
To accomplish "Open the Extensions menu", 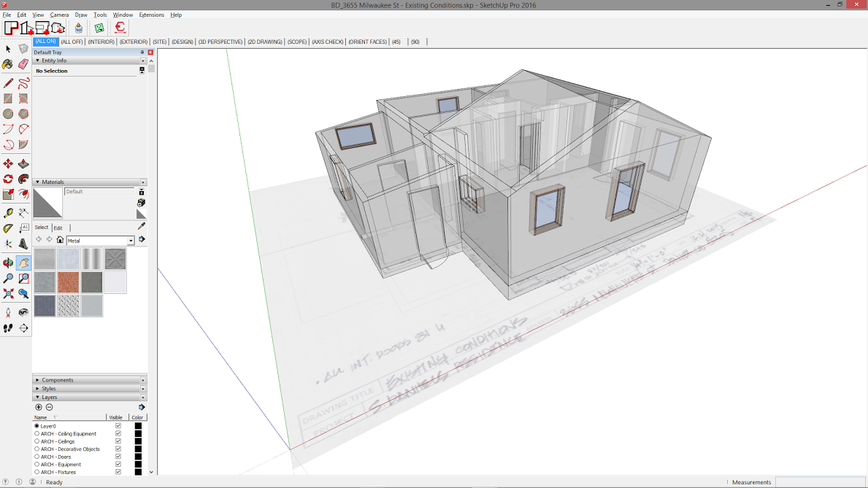I will tap(151, 15).
